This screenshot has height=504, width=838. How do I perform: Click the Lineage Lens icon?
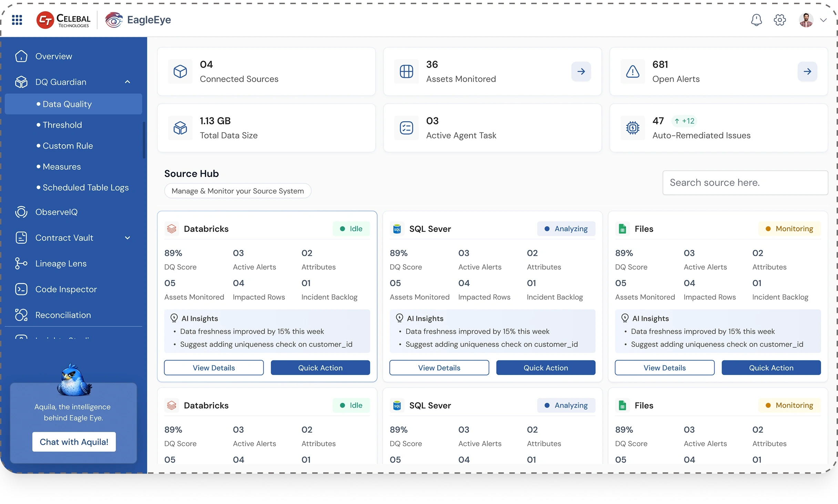[x=21, y=263]
